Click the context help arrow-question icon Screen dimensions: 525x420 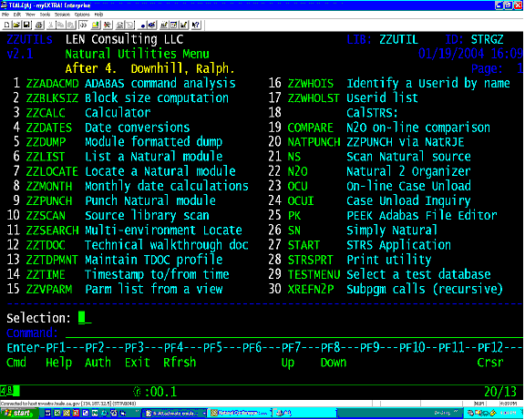tap(196, 25)
